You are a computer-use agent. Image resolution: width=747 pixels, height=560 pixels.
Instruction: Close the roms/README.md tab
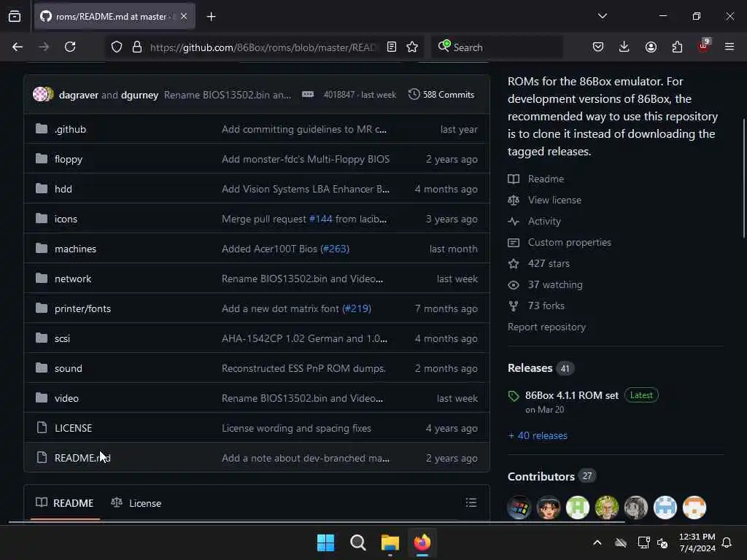(184, 16)
